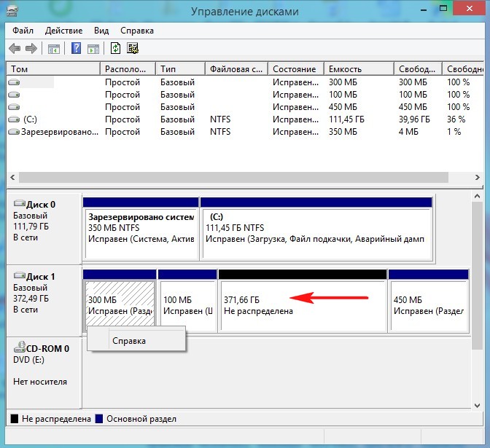This screenshot has width=490, height=448.
Task: Open the Вид menu
Action: click(x=101, y=31)
